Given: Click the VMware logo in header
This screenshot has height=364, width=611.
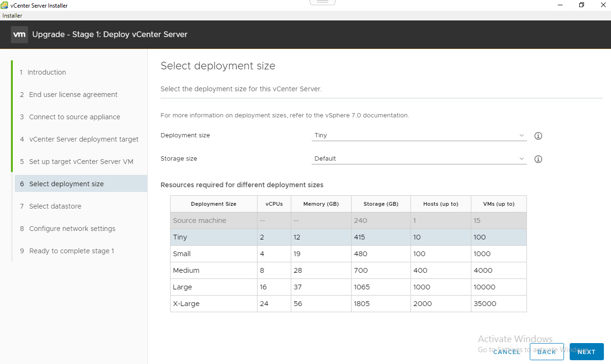Looking at the screenshot, I should coord(19,35).
